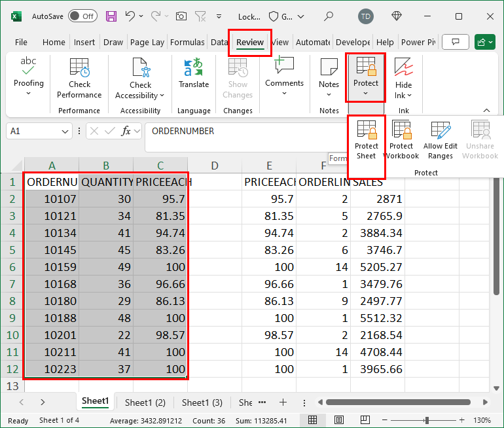The width and height of the screenshot is (504, 428).
Task: Switch to Sheet1 (3) tab
Action: coord(202,402)
